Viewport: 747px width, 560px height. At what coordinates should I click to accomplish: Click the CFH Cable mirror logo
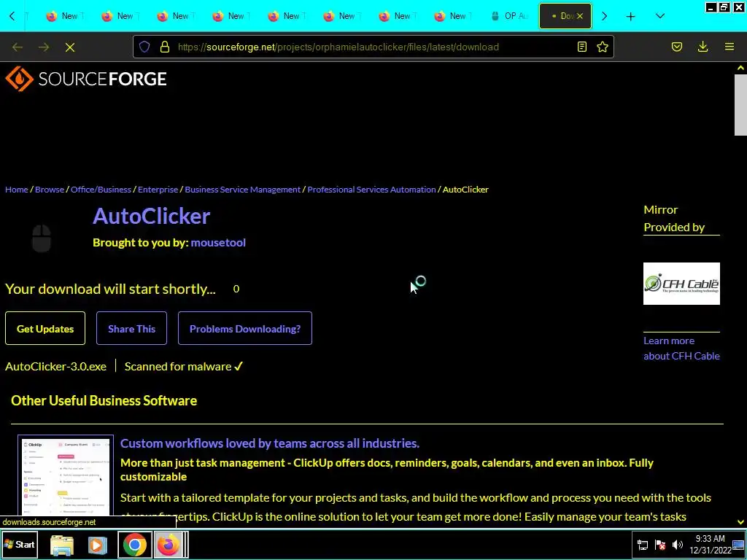pos(681,284)
